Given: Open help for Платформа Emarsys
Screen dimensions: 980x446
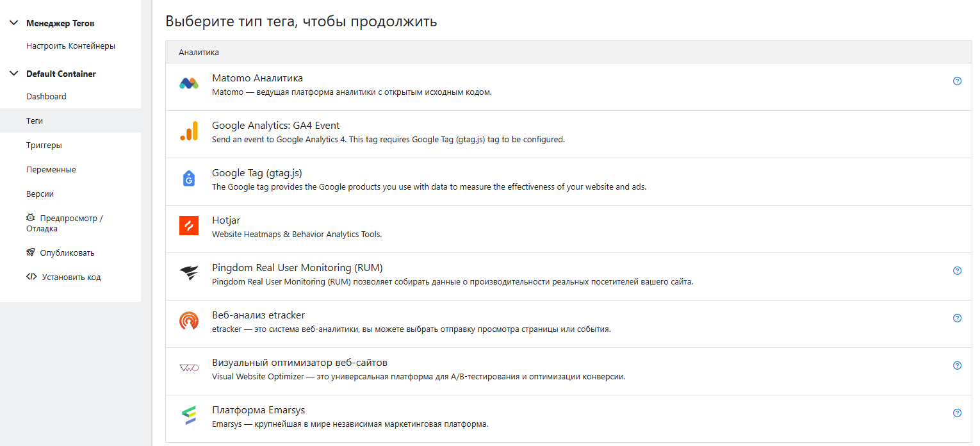Looking at the screenshot, I should (957, 413).
